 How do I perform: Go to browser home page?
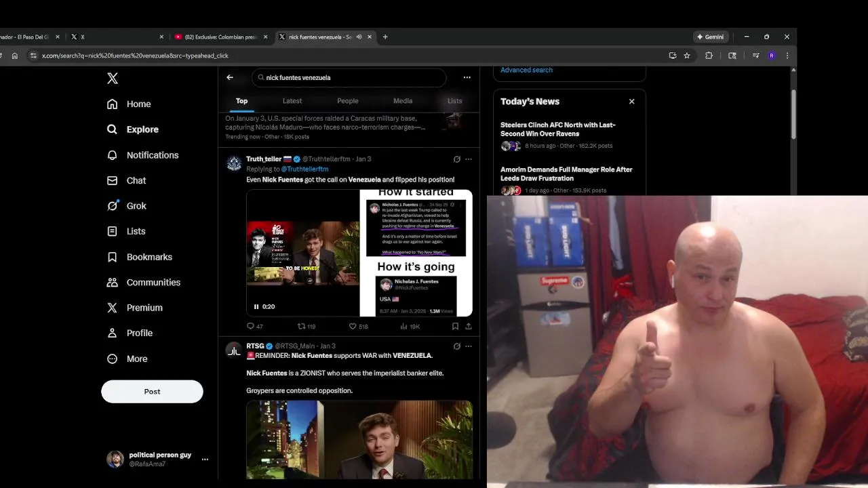coord(15,56)
